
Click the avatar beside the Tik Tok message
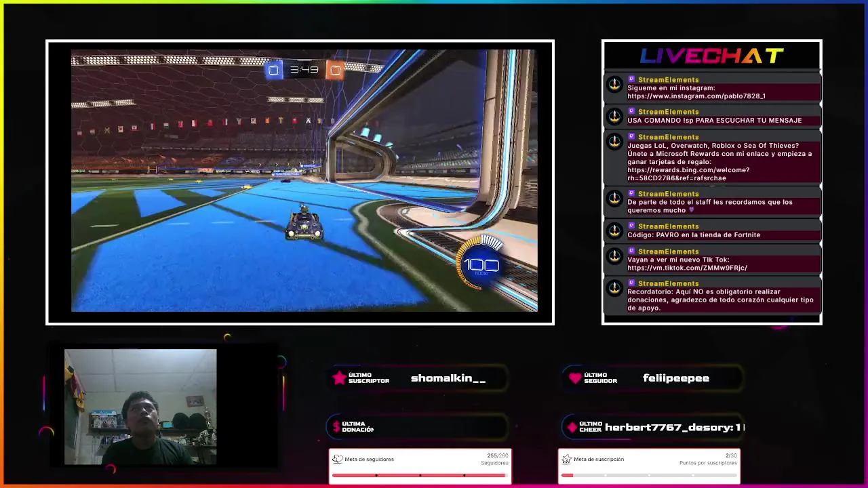pyautogui.click(x=614, y=256)
